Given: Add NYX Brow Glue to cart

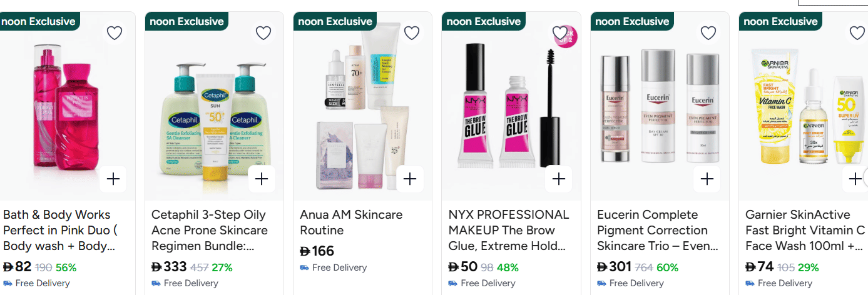Looking at the screenshot, I should (558, 179).
